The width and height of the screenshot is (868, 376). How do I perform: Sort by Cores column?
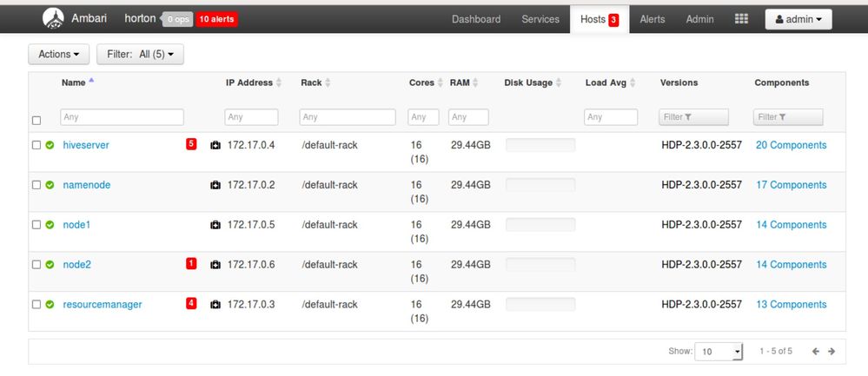pyautogui.click(x=426, y=82)
